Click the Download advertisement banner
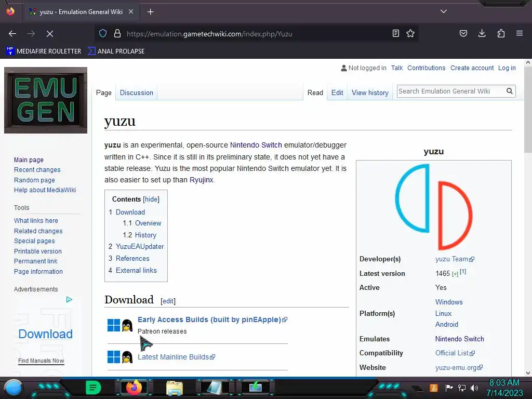Screen dimensions: 532x399 tap(46, 334)
